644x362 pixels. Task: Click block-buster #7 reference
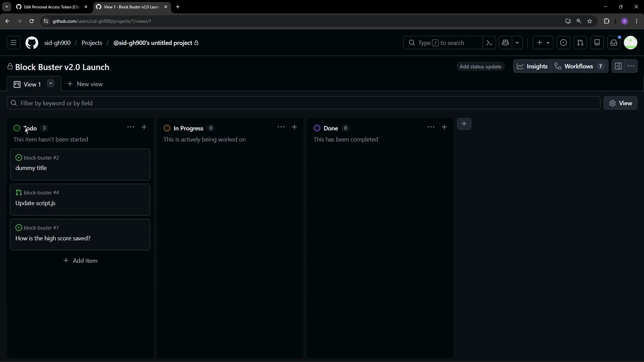41,228
